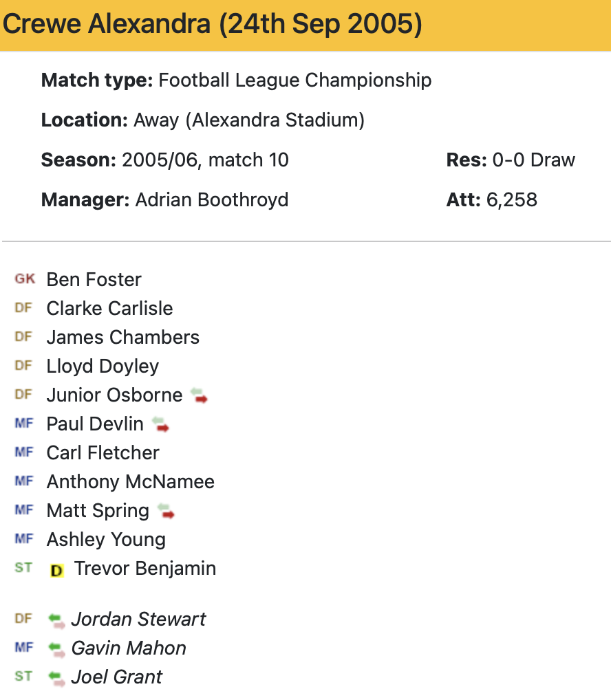Viewport: 611px width, 700px height.
Task: Click the substituted-off arrows next to Paul Devlin
Action: (160, 424)
